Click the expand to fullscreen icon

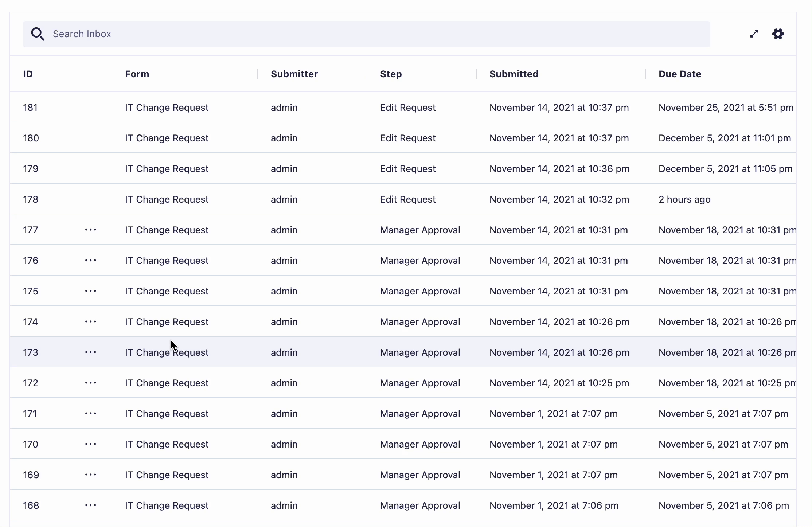pyautogui.click(x=754, y=34)
